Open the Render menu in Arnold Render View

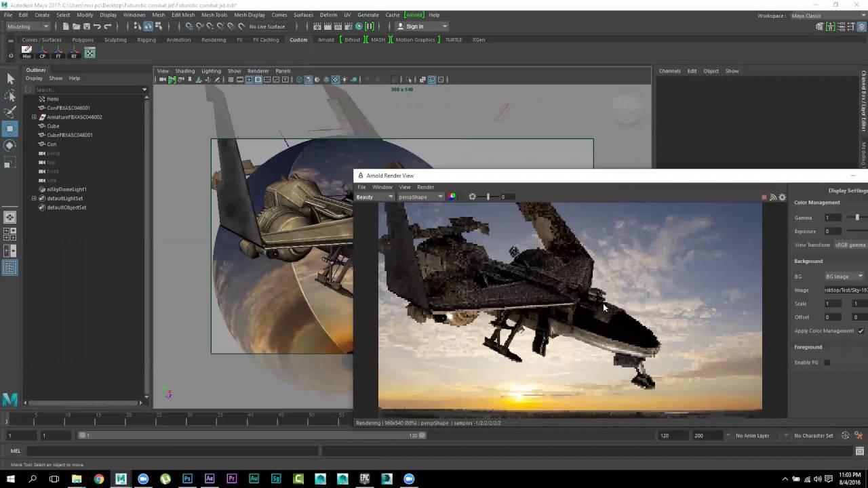pyautogui.click(x=425, y=187)
